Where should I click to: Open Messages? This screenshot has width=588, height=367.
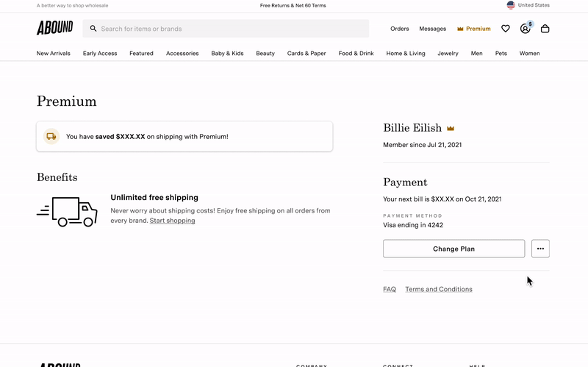tap(432, 29)
